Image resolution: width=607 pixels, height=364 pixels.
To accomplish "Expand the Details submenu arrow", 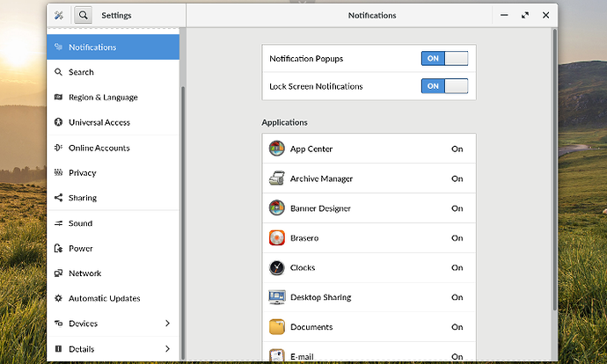I will [x=167, y=349].
